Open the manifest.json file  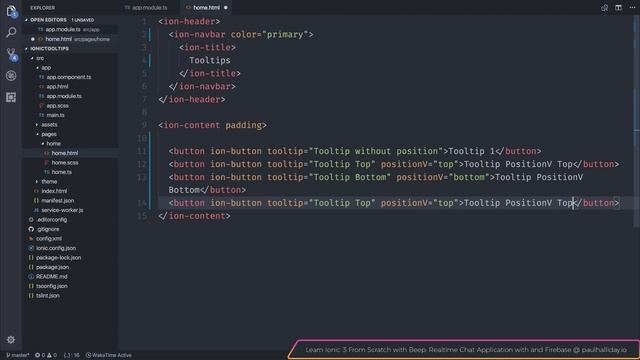70,200
